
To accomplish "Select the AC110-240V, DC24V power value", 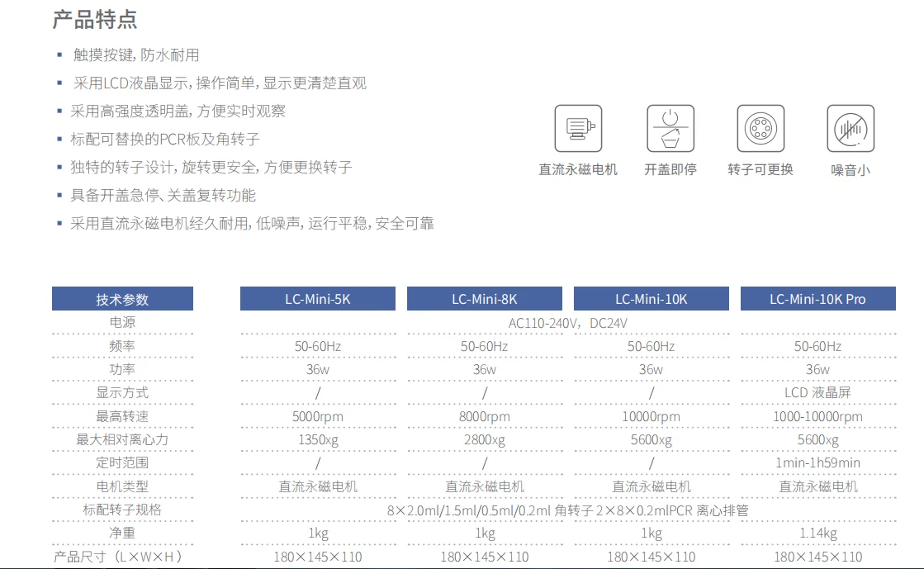I will tap(567, 323).
